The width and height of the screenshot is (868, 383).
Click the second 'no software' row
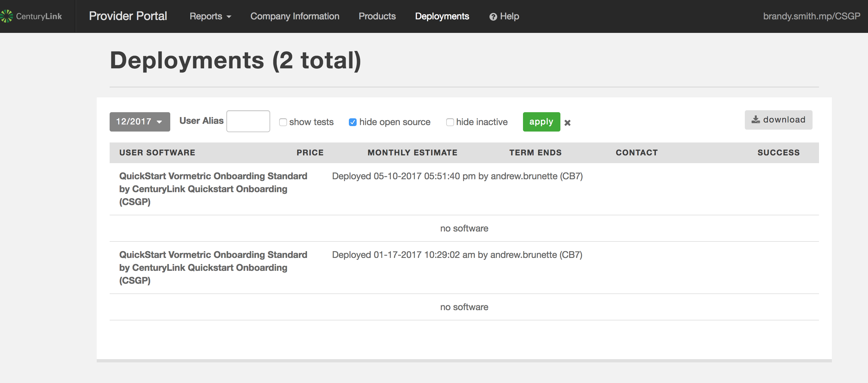464,307
